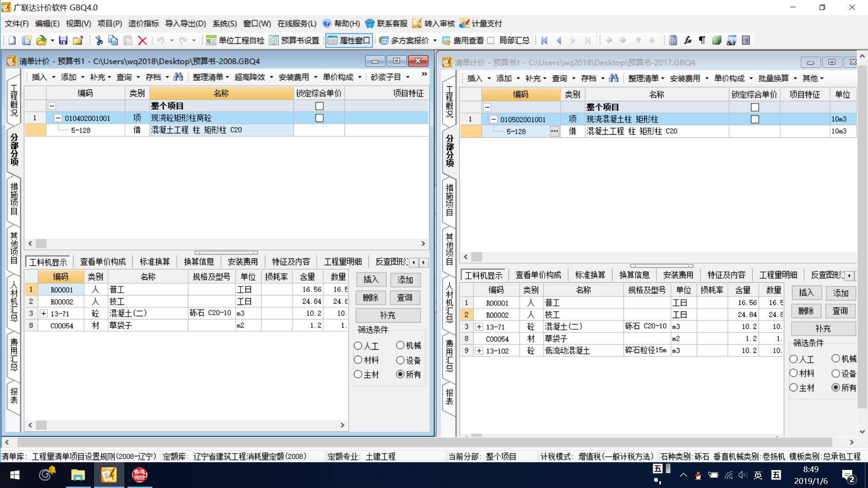The height and width of the screenshot is (488, 868).
Task: Toggle the 局部汇总 checkbox
Action: [491, 41]
